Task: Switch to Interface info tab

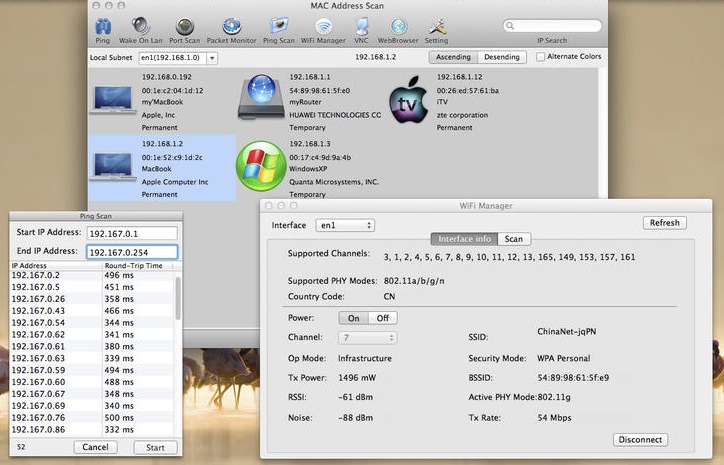Action: tap(464, 239)
